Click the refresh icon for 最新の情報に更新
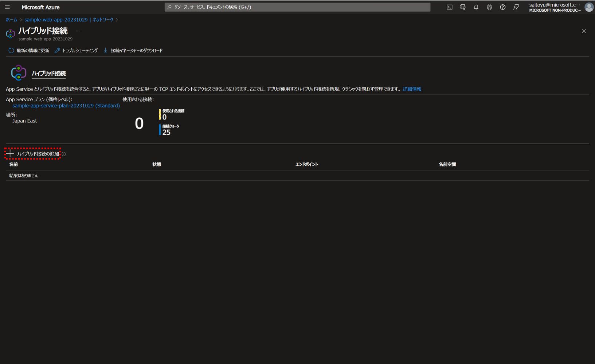595x364 pixels. [11, 51]
